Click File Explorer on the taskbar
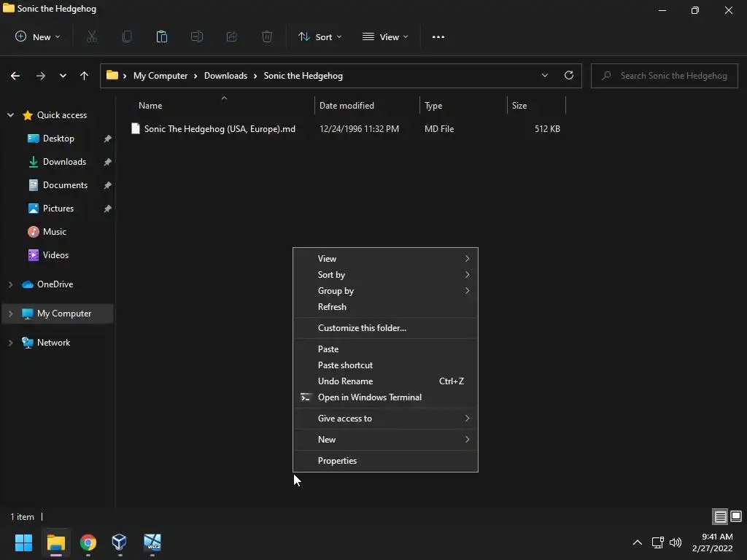This screenshot has height=560, width=747. (x=55, y=542)
